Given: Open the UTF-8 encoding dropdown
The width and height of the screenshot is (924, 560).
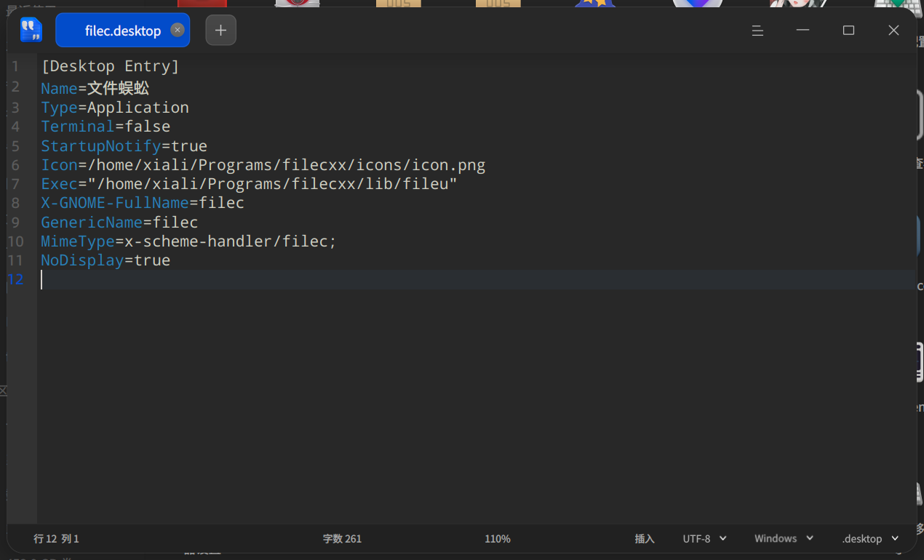Looking at the screenshot, I should click(704, 539).
